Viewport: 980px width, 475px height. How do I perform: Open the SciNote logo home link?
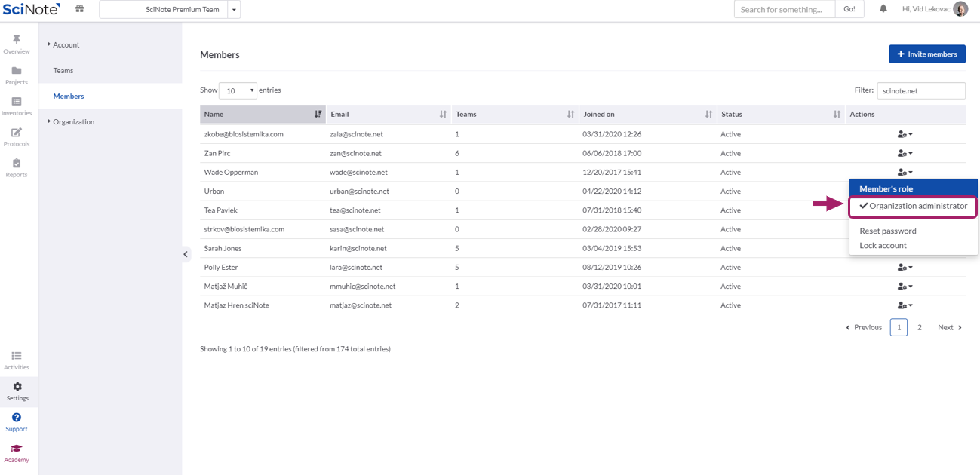coord(32,9)
